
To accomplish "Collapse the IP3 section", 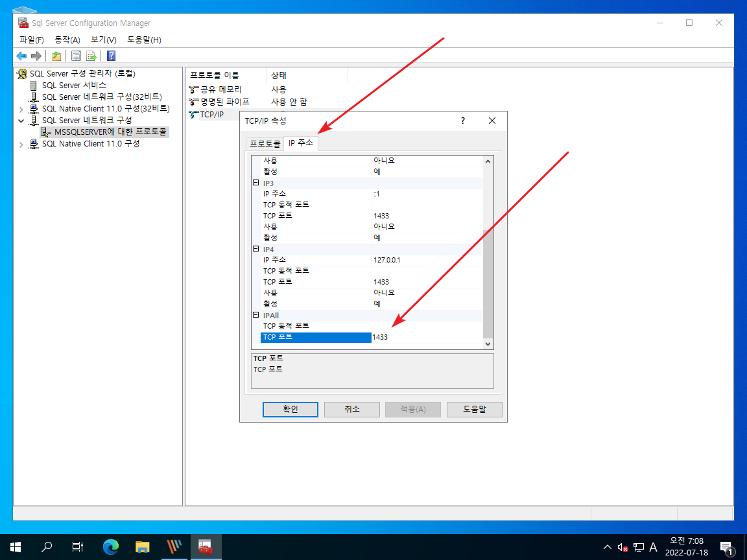I will 256,183.
